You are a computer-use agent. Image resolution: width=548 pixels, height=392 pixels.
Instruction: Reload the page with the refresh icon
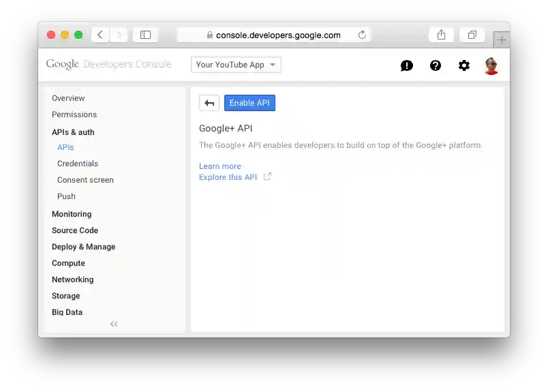(x=362, y=35)
